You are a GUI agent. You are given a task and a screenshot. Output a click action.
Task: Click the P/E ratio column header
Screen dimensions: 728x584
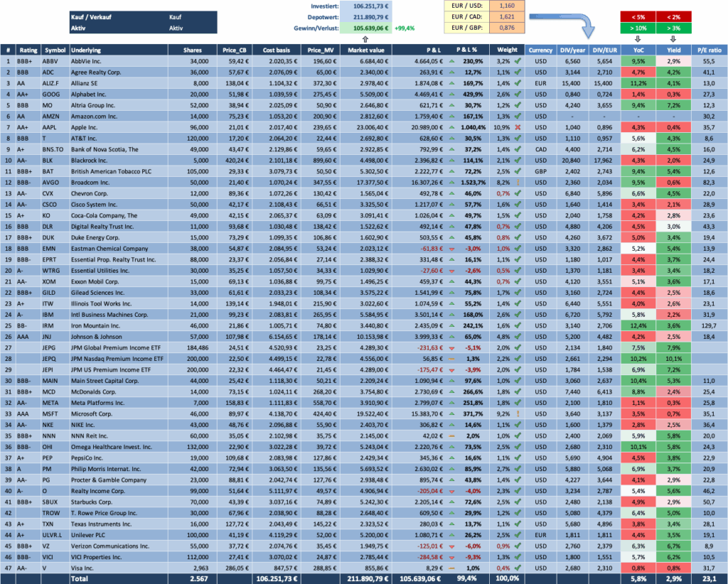tap(708, 50)
